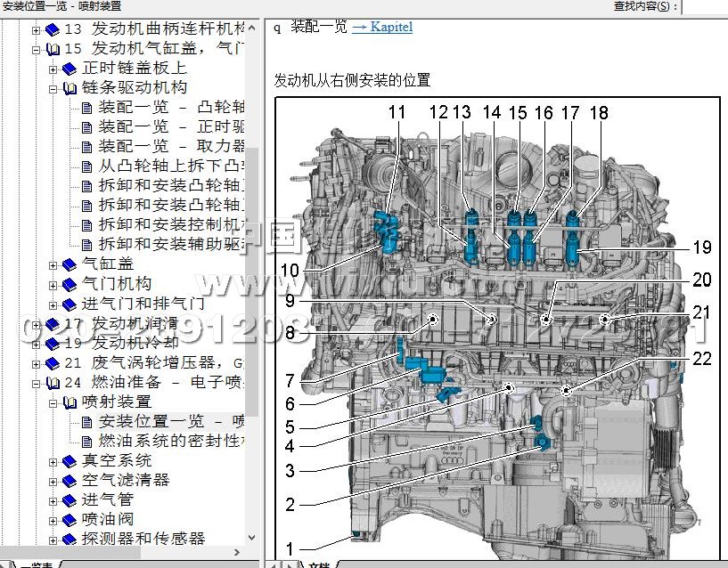Click the book icon beside 真空系统
Screen dimensions: 728x568
(68, 461)
